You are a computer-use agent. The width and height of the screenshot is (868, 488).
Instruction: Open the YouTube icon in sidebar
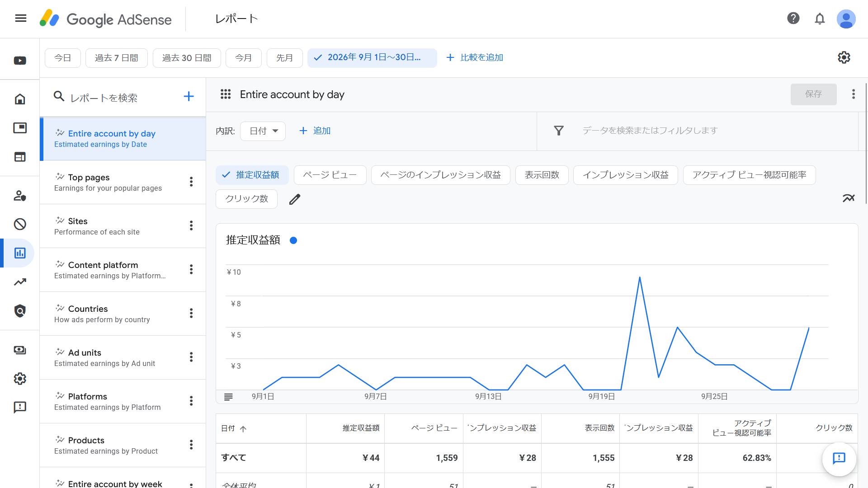pyautogui.click(x=20, y=61)
